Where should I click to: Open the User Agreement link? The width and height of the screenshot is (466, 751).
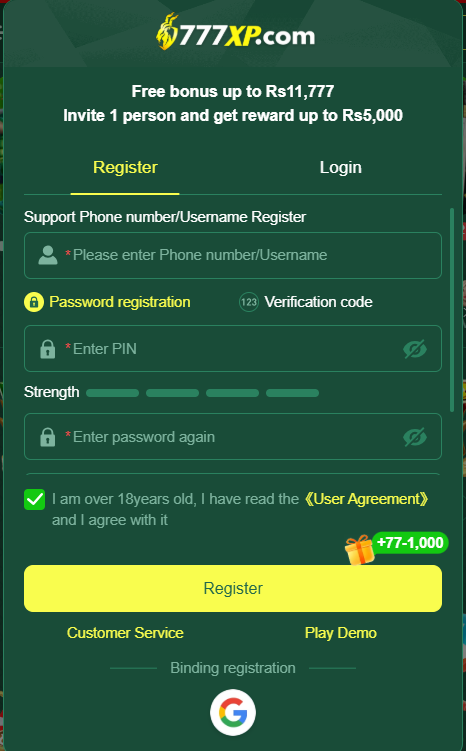point(367,499)
